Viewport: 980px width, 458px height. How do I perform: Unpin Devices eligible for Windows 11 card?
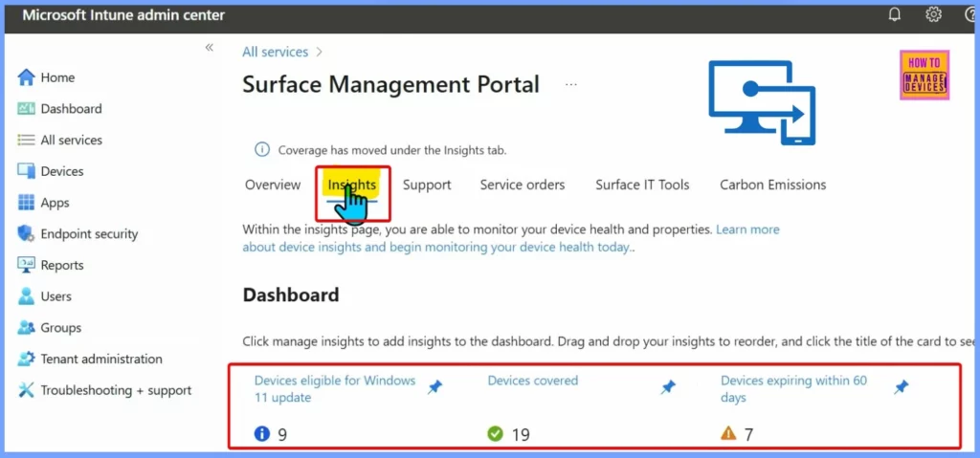pos(435,388)
